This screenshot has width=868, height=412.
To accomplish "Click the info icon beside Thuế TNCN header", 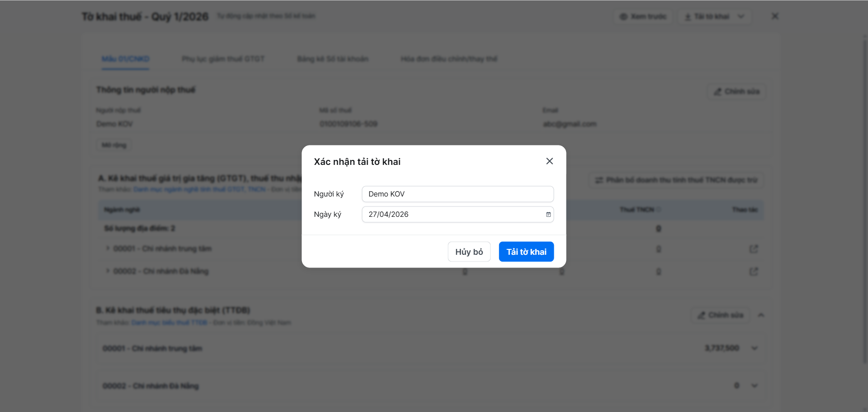I will [659, 210].
